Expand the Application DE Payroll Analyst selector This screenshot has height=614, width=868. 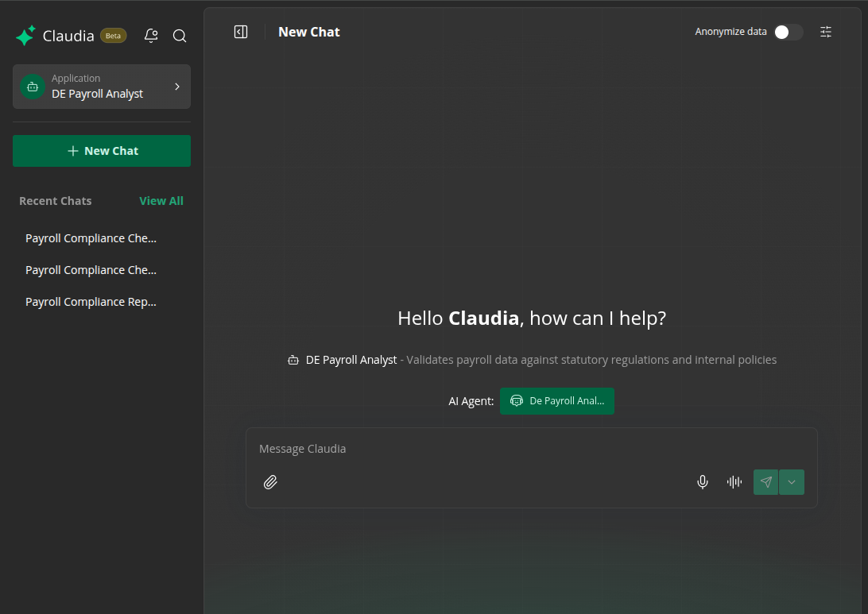[102, 87]
